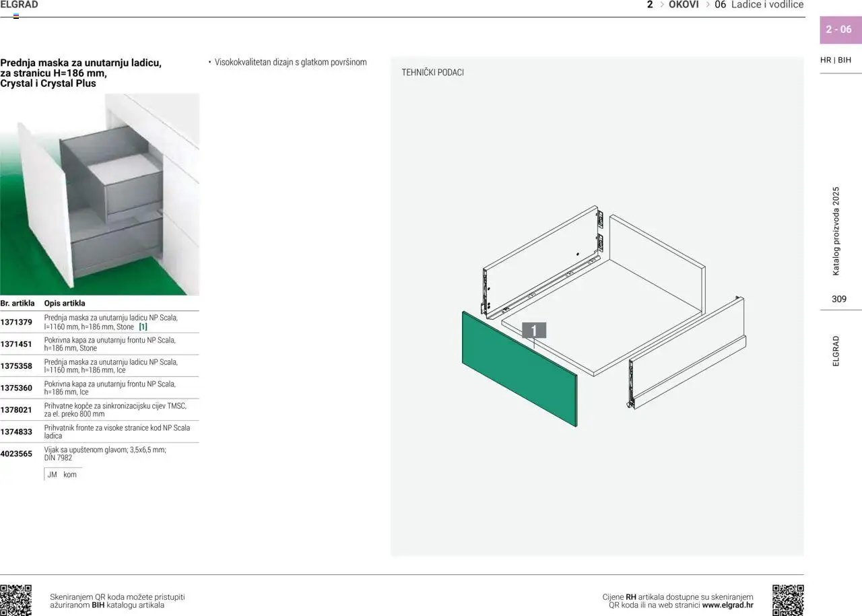Viewport: 862px width, 616px height.
Task: Click the OKOVI breadcrumb item
Action: (x=684, y=5)
